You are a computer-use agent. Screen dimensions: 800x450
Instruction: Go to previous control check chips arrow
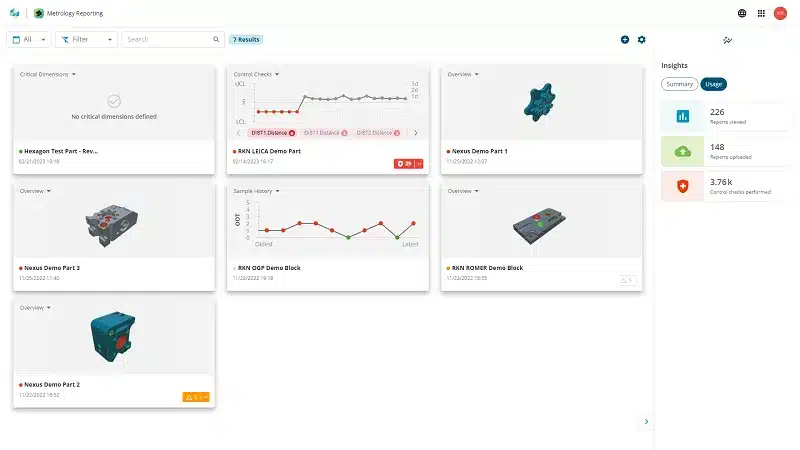238,133
